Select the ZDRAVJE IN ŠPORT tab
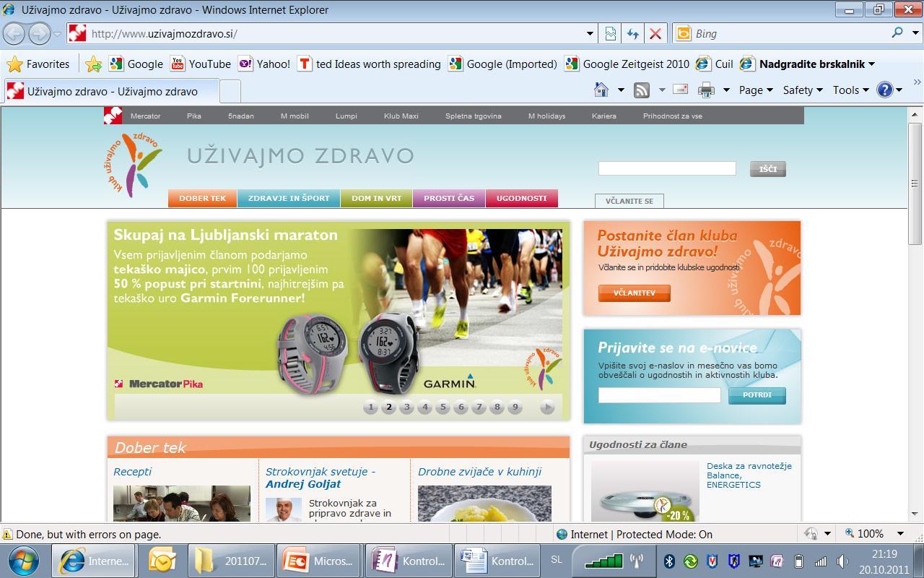The image size is (924, 578). (289, 198)
